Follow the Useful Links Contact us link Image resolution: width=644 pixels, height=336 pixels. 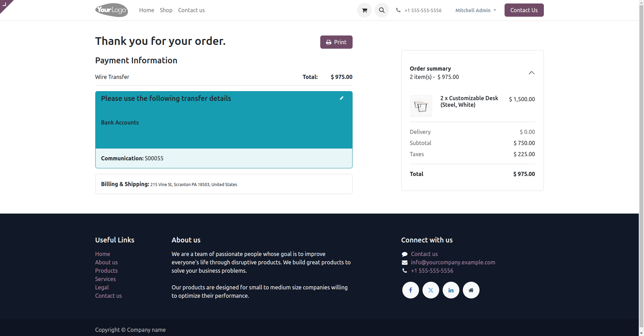click(x=108, y=296)
